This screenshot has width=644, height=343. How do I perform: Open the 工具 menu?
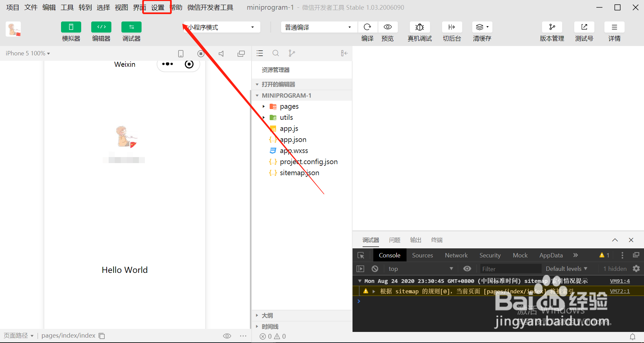coord(67,7)
